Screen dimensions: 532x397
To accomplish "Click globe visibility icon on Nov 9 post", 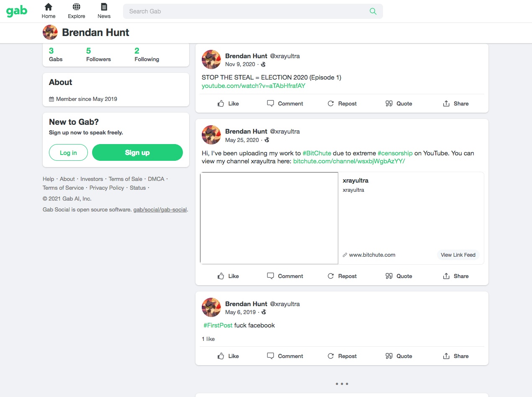I will click(263, 64).
